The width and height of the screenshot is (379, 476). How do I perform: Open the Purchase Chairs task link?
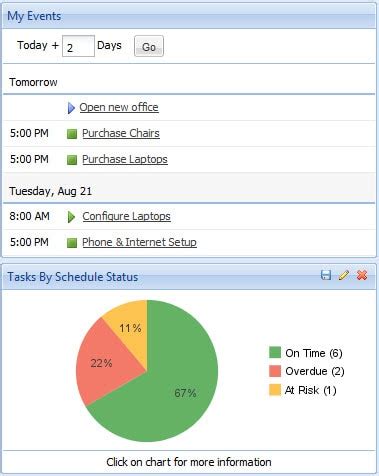[x=121, y=133]
